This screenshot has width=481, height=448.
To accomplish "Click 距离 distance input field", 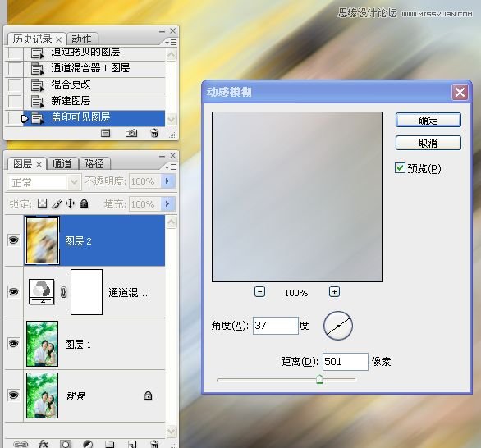I will 346,362.
